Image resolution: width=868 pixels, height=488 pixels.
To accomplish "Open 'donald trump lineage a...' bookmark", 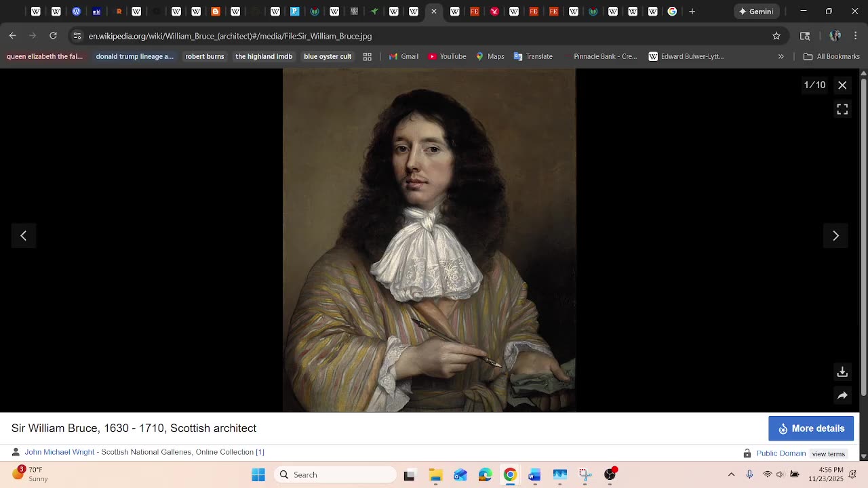I will click(135, 56).
